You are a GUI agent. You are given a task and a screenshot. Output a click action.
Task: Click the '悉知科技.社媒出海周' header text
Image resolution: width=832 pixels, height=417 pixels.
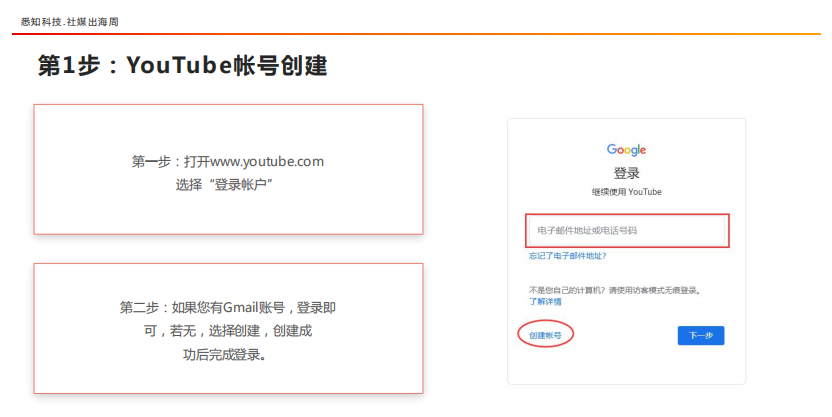click(x=70, y=22)
